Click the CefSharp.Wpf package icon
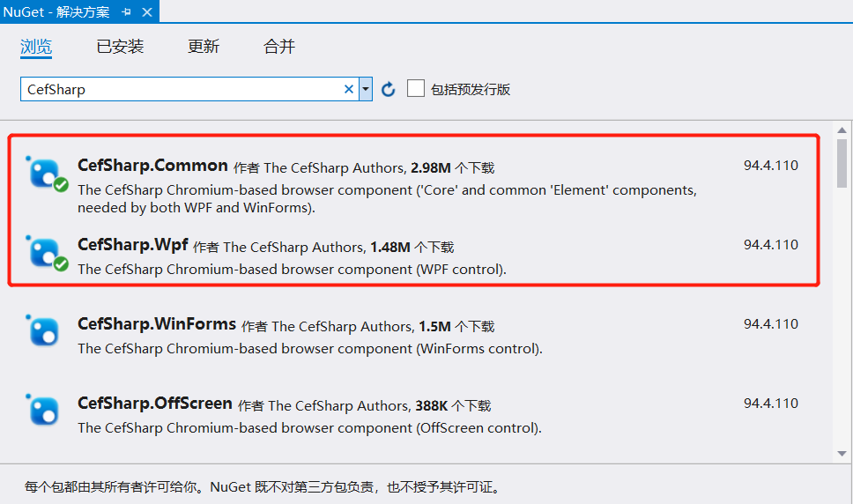Screen dimensions: 853x504 pyautogui.click(x=43, y=252)
